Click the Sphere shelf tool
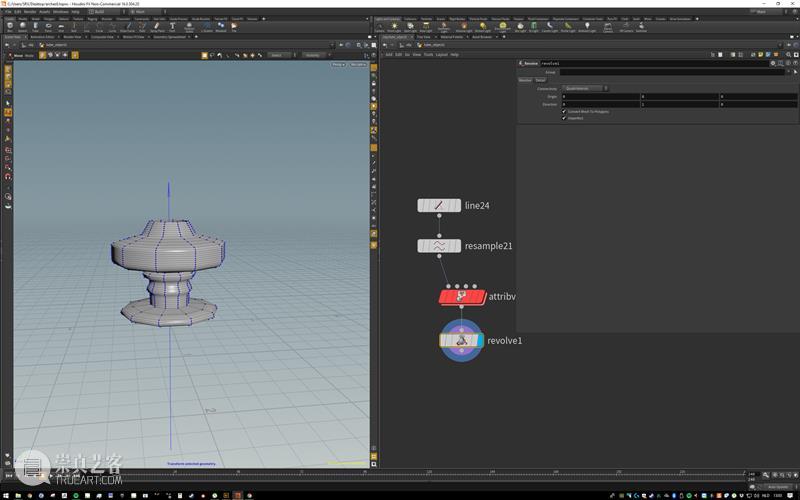800x500 pixels. pyautogui.click(x=23, y=27)
